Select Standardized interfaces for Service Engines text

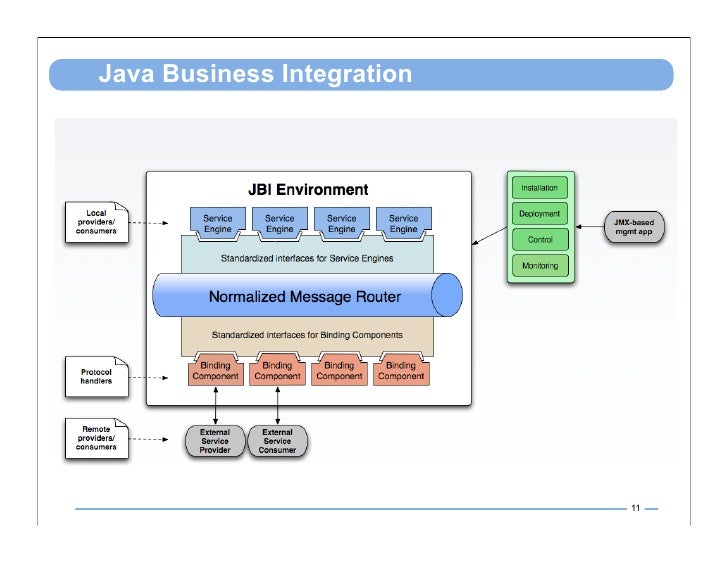[x=307, y=259]
